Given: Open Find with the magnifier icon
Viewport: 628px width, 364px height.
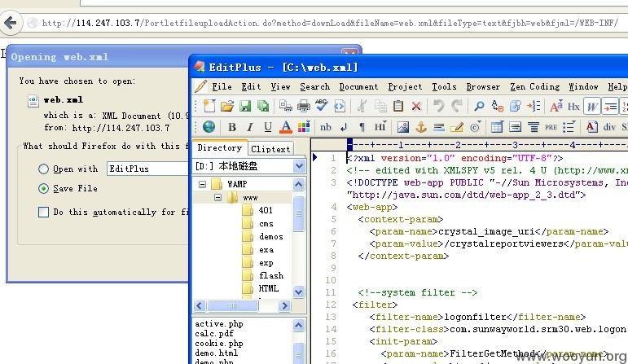Looking at the screenshot, I should click(479, 106).
